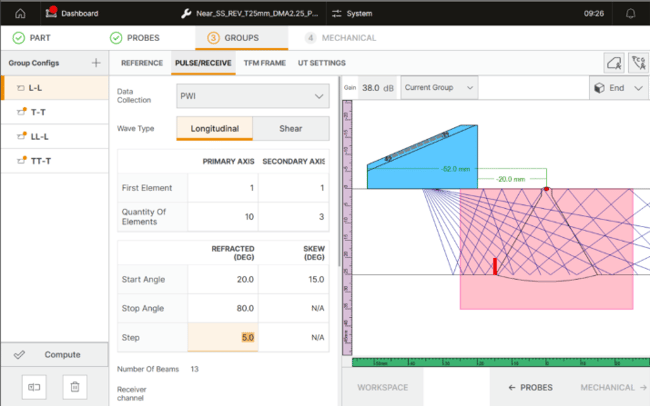The image size is (650, 406).
Task: Select Shear wave type
Action: [291, 128]
